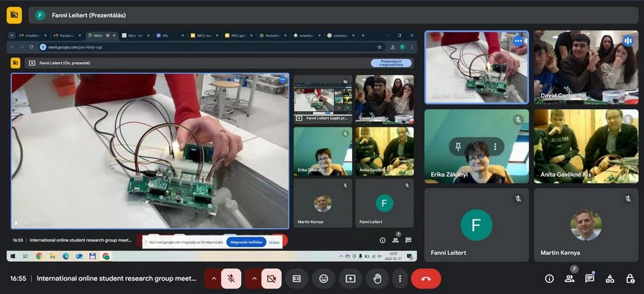Raise hand in the meeting

click(377, 278)
